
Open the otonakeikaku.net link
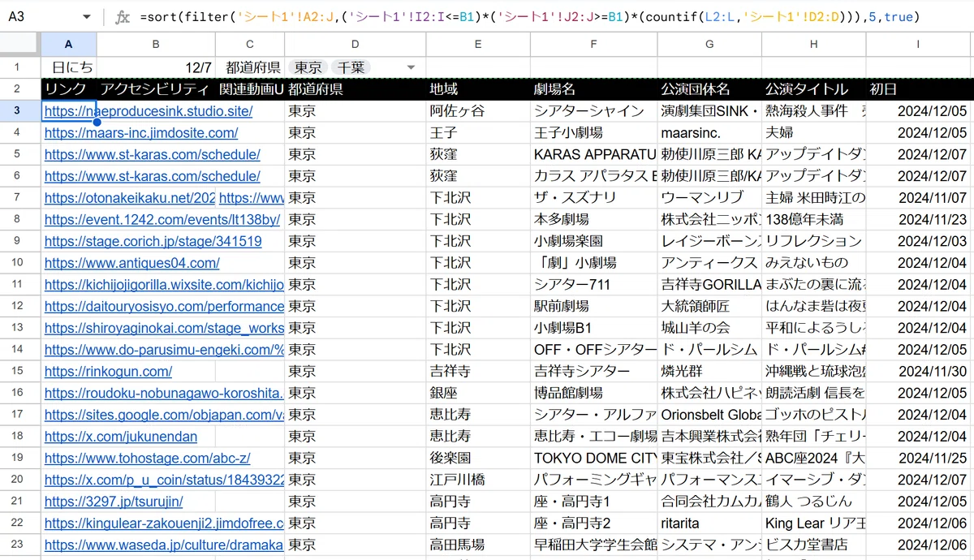(x=130, y=198)
